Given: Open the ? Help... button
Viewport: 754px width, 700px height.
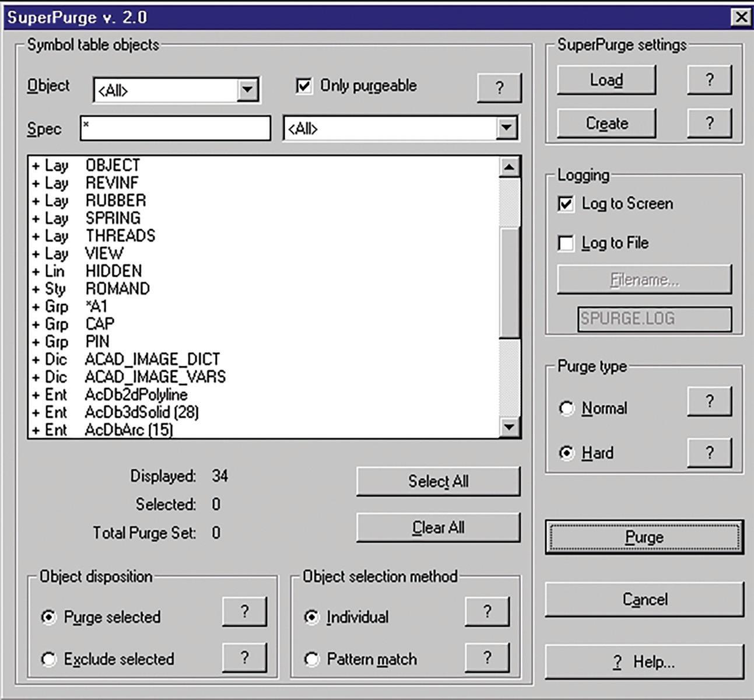Looking at the screenshot, I should [644, 661].
